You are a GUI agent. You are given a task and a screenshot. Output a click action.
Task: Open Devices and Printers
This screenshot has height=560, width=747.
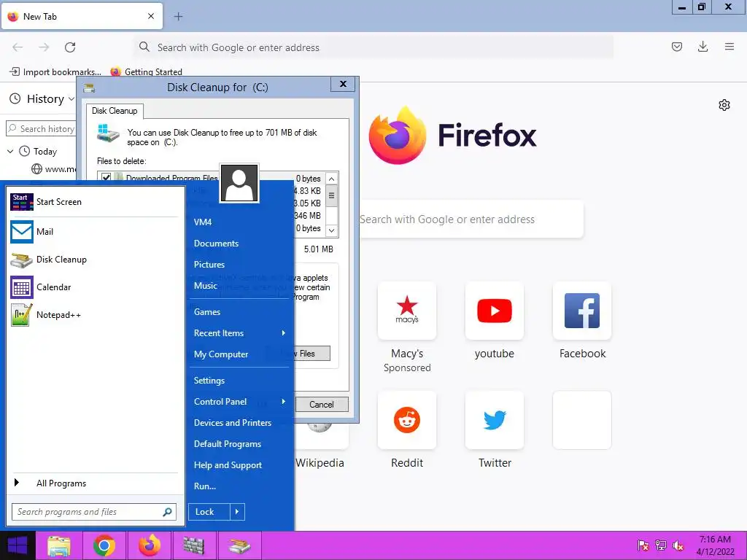[x=233, y=423]
